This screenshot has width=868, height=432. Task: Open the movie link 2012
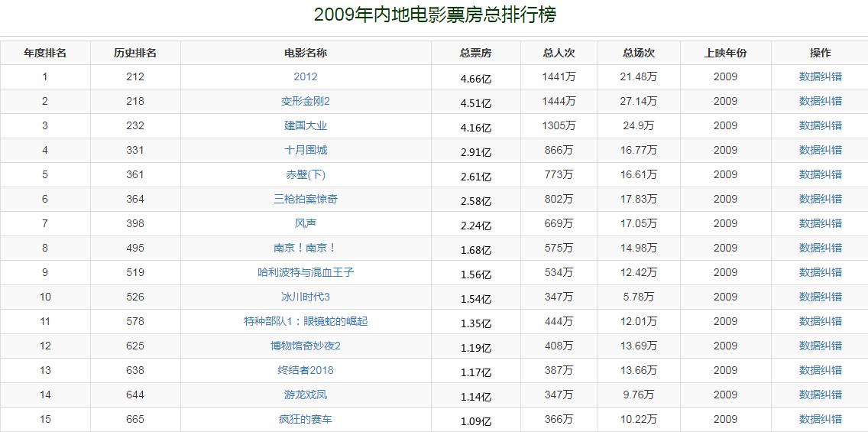(305, 76)
